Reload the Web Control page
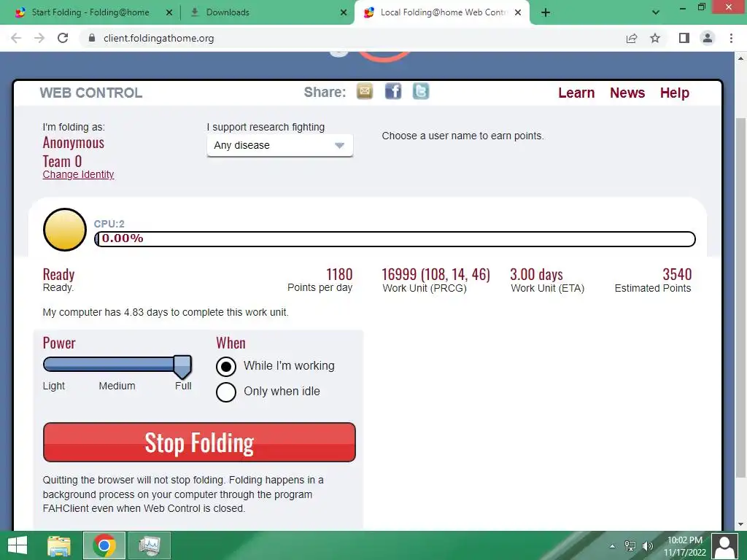 click(x=63, y=38)
